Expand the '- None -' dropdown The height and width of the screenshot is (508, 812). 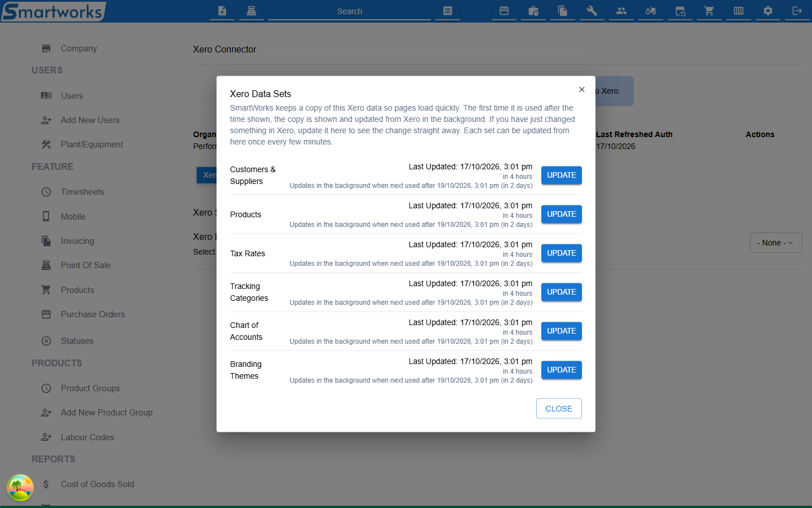coord(776,243)
